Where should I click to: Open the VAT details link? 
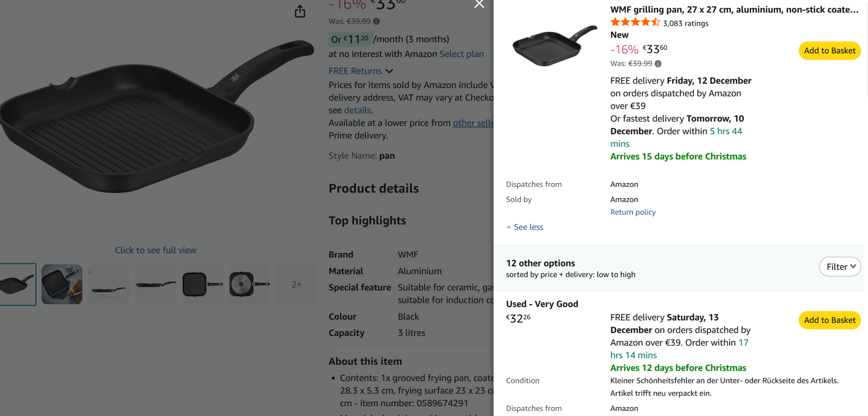tap(357, 110)
